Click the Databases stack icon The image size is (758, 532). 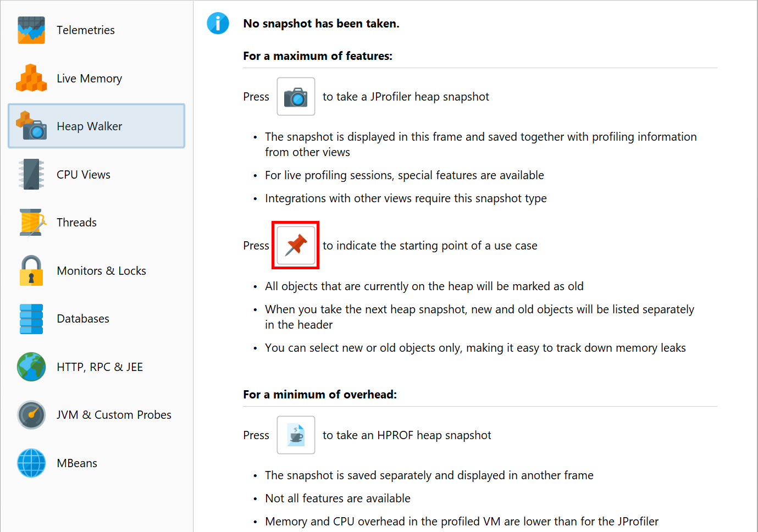[x=31, y=319]
